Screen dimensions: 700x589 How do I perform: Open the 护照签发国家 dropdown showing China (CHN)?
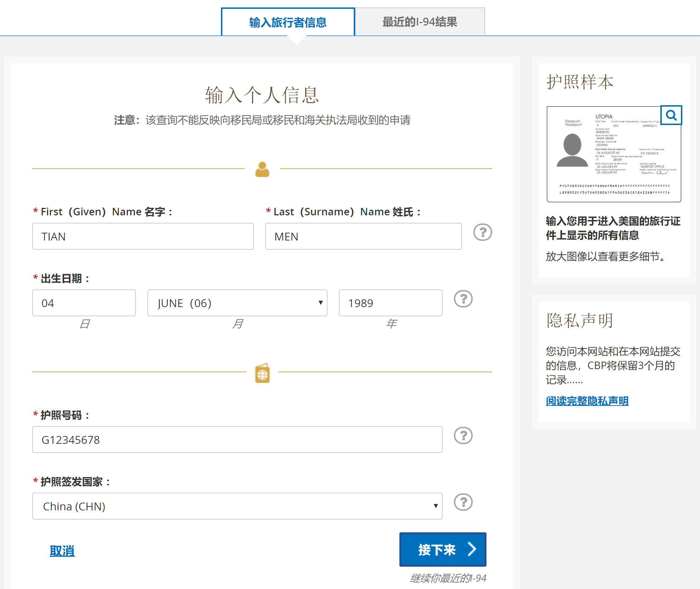[x=237, y=506]
